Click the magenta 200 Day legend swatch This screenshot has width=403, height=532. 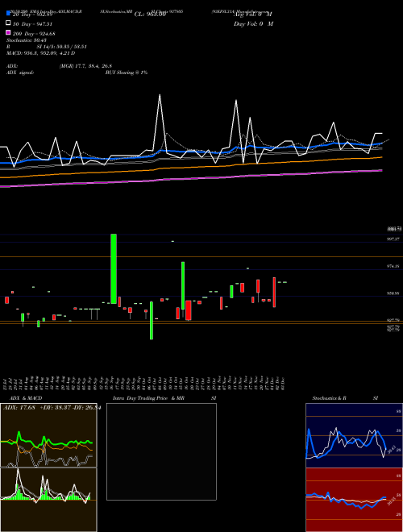[8, 32]
